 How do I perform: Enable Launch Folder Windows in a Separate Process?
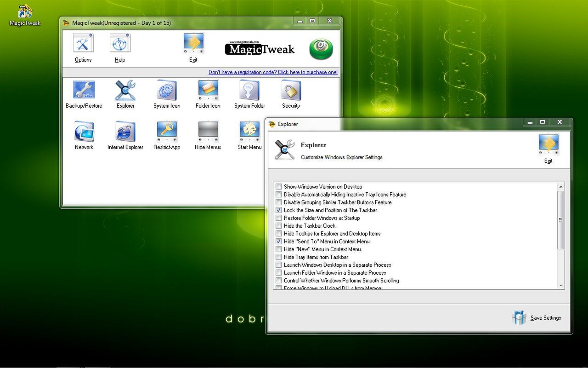point(278,273)
